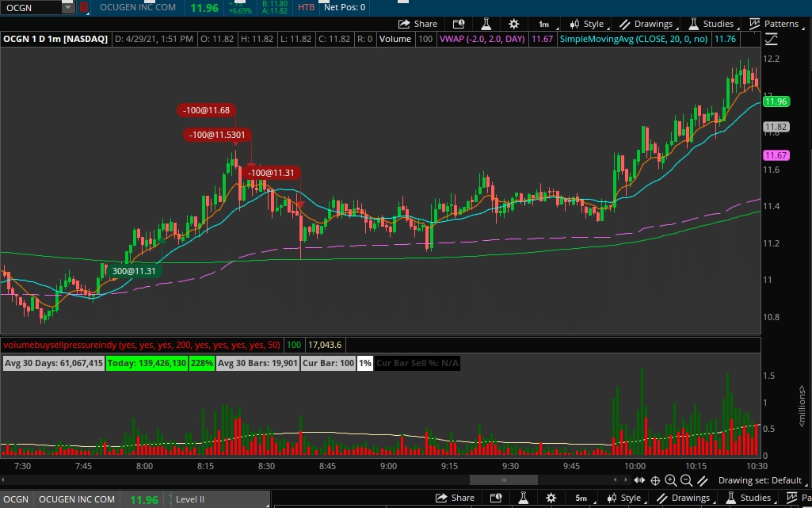The width and height of the screenshot is (812, 508).
Task: Click the HTB indicator in the header
Action: (x=306, y=7)
